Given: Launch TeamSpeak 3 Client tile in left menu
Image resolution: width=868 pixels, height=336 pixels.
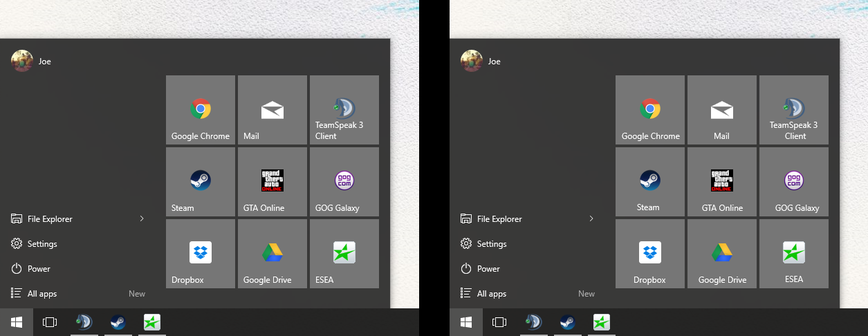Looking at the screenshot, I should 344,110.
